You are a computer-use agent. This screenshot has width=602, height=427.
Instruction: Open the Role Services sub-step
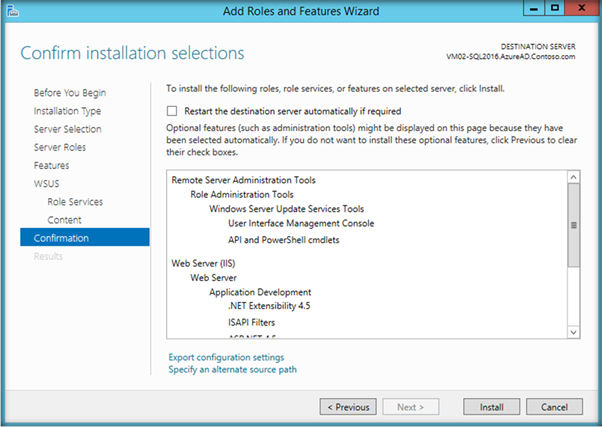pos(75,201)
